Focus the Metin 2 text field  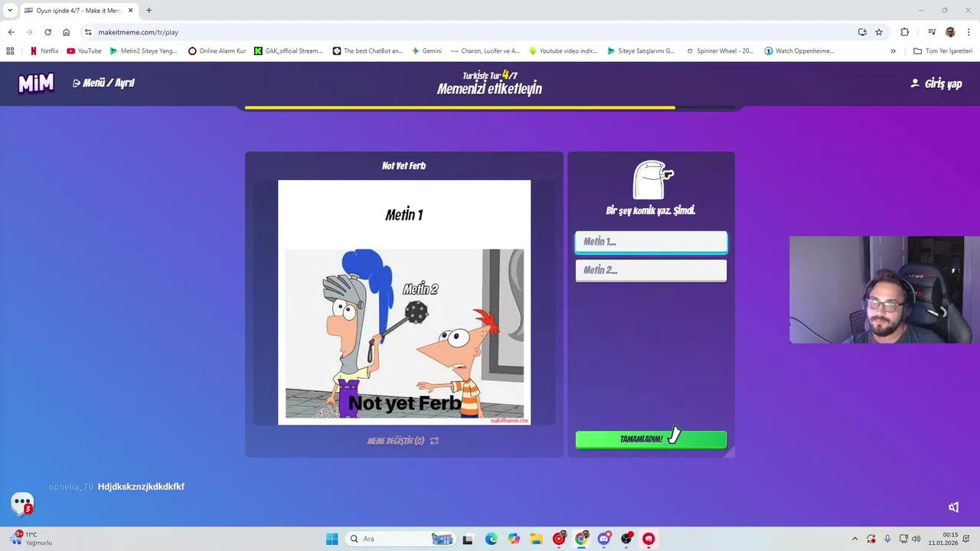[651, 270]
